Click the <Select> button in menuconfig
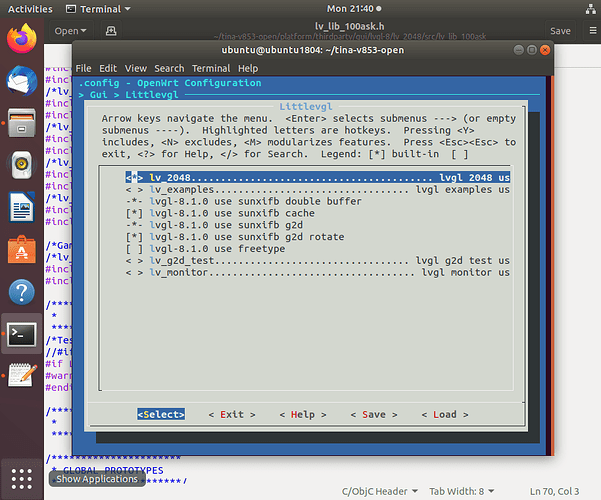The height and width of the screenshot is (500, 601). pos(161,414)
